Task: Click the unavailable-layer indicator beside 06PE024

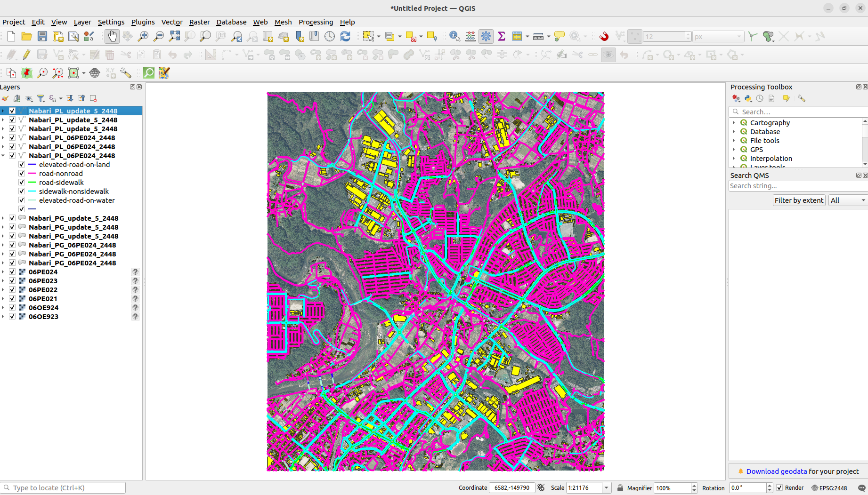Action: click(x=135, y=272)
